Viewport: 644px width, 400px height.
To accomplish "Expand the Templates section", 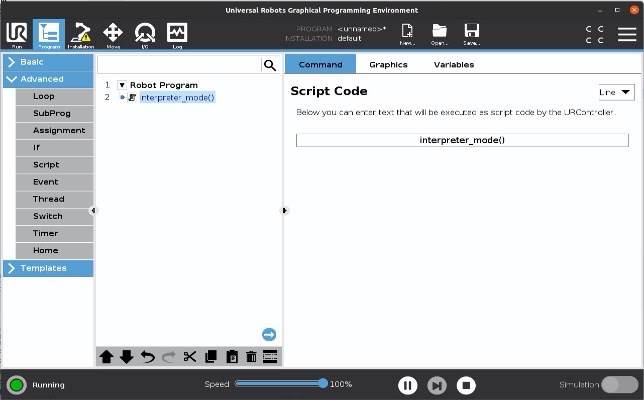I will [47, 268].
